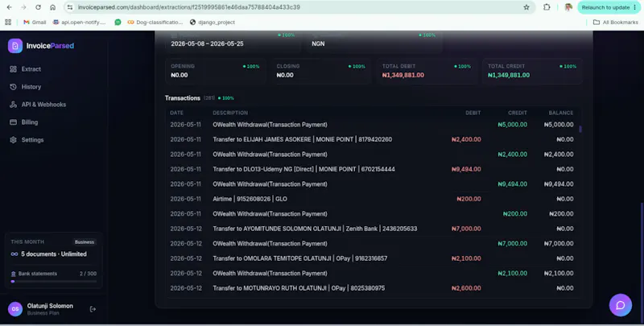This screenshot has height=326, width=644.
Task: Open the chat support bubble
Action: coord(620,305)
